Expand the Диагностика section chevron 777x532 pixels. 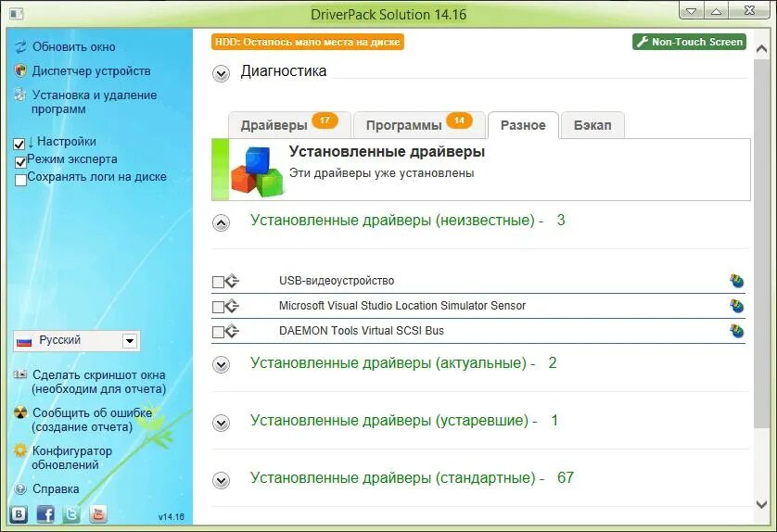pyautogui.click(x=221, y=74)
